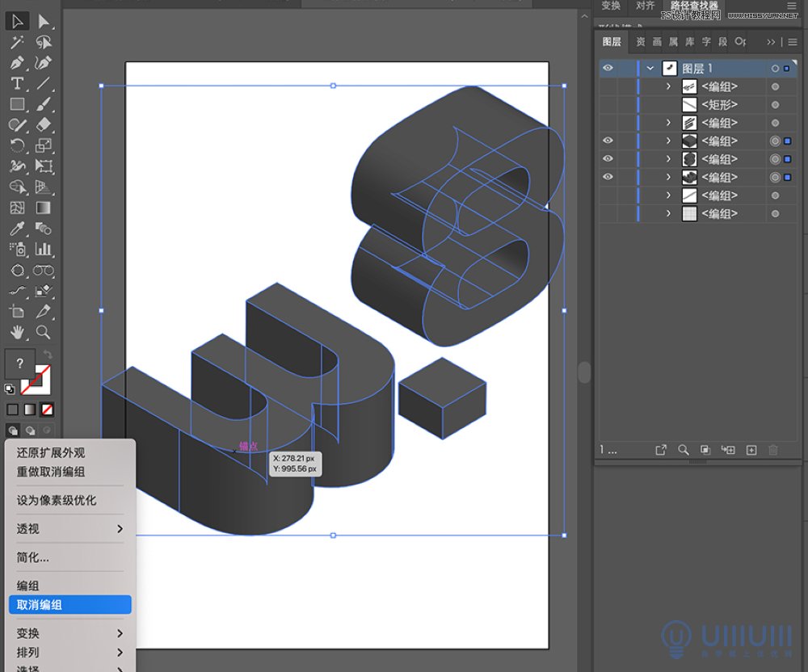Screen dimensions: 808x672
Task: Activate the Eyedropper tool
Action: (x=17, y=229)
